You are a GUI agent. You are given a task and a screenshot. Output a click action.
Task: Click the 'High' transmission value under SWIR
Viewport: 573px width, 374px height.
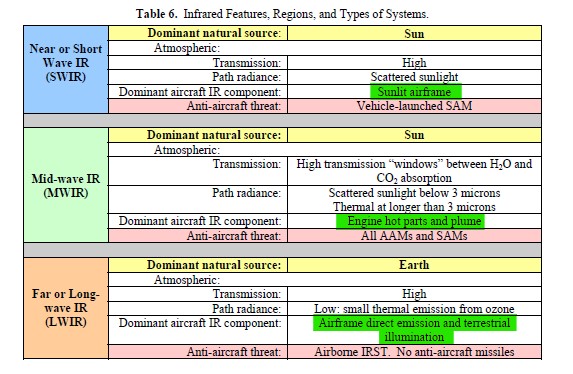pyautogui.click(x=414, y=63)
